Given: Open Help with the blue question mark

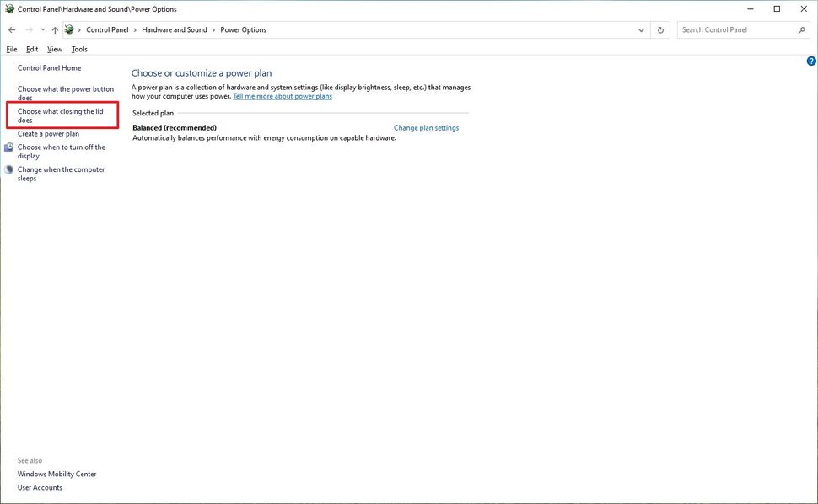Looking at the screenshot, I should pos(811,62).
